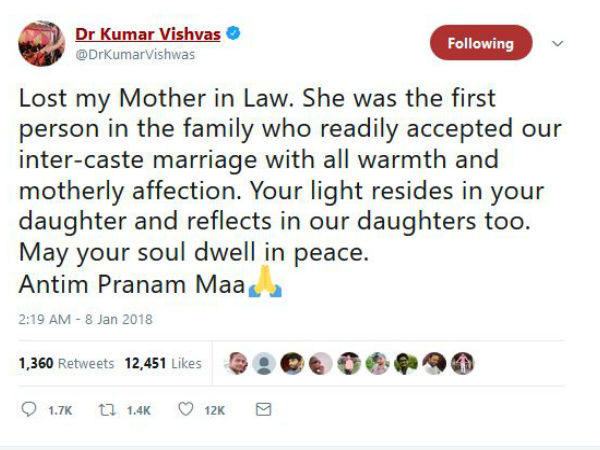Click the envelope direct message icon
600x450 pixels.
click(x=263, y=410)
